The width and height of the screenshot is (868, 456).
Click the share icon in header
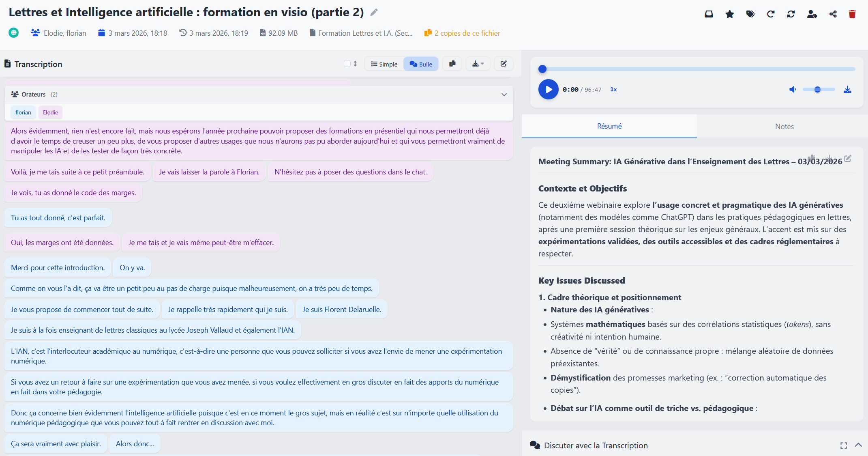coord(833,14)
